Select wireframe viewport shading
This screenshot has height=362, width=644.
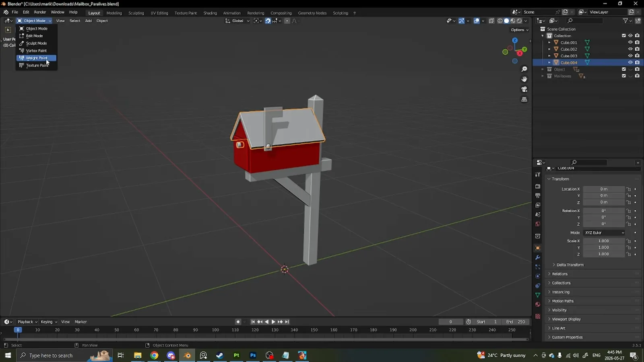(500, 21)
